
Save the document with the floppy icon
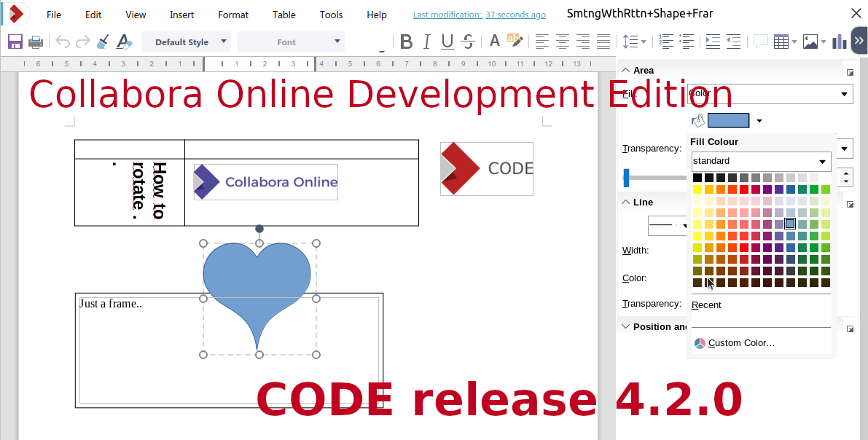tap(15, 42)
